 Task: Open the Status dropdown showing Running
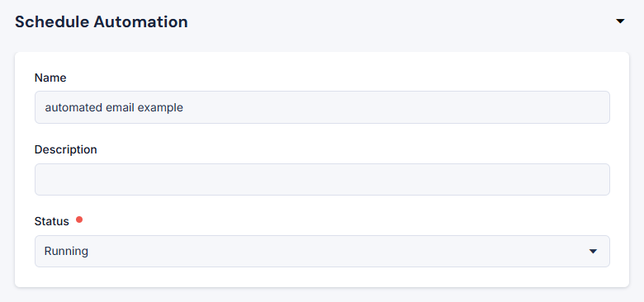coord(322,251)
